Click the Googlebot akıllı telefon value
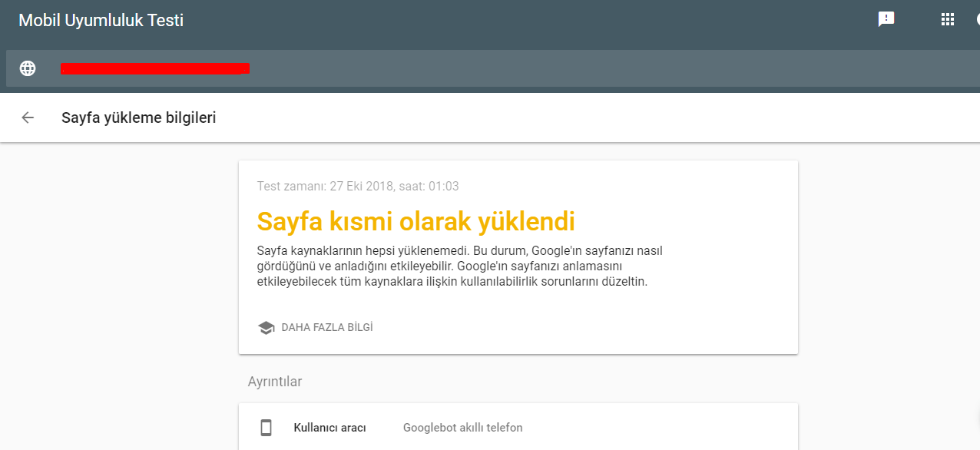The height and width of the screenshot is (450, 980). coord(463,428)
